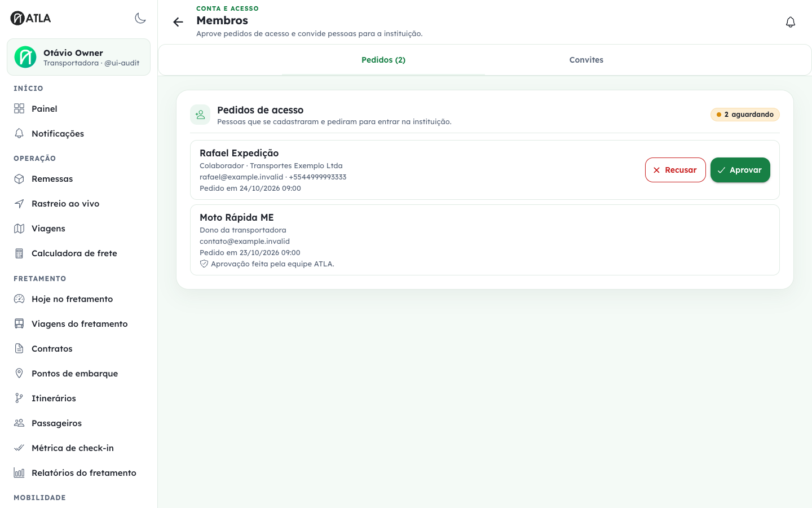812x508 pixels.
Task: Click the Rastreio ao vivo arrow icon
Action: [19, 203]
